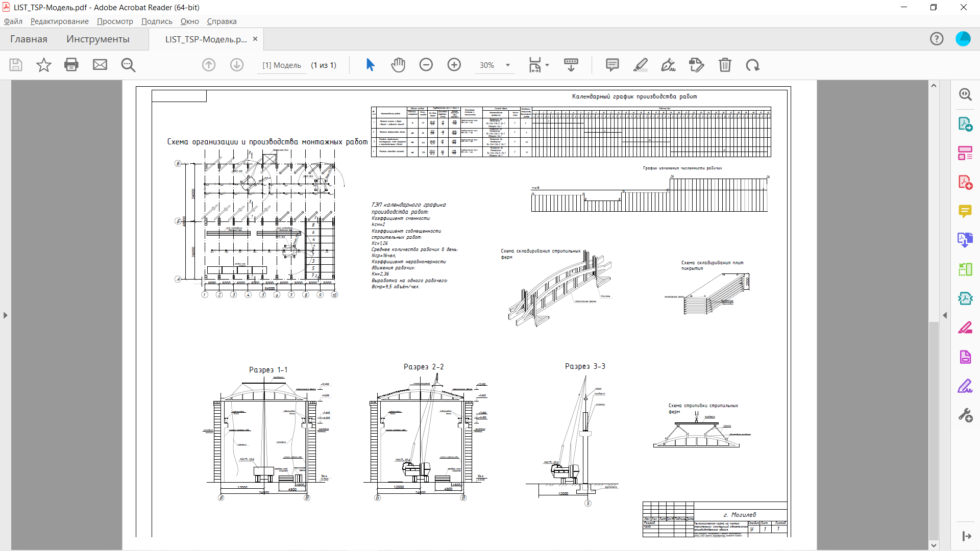Add document to favorites star
The image size is (980, 551).
click(44, 65)
